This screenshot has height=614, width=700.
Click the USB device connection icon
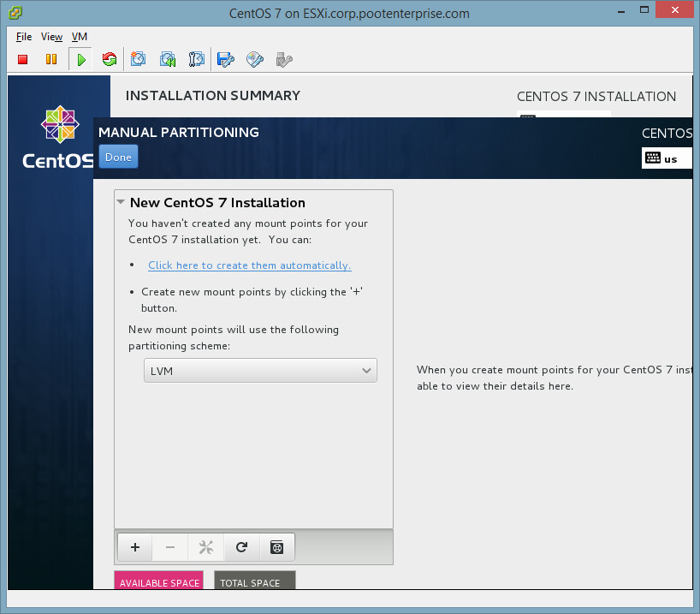coord(284,59)
